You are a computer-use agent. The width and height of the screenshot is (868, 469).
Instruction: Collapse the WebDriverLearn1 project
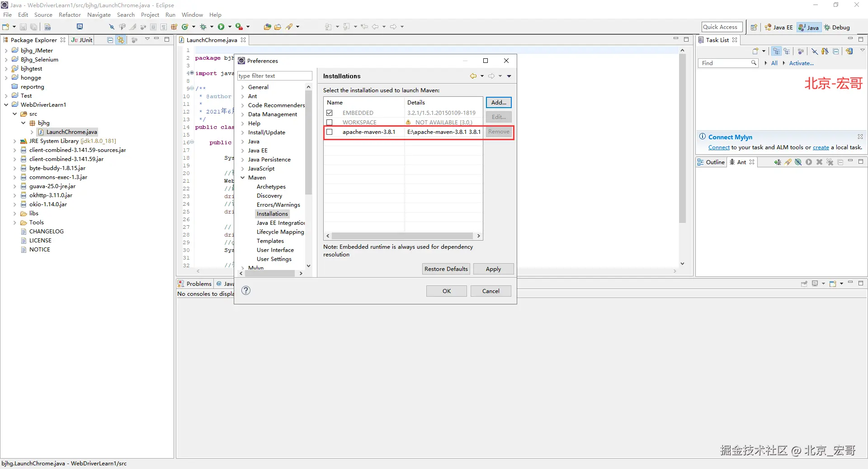6,105
